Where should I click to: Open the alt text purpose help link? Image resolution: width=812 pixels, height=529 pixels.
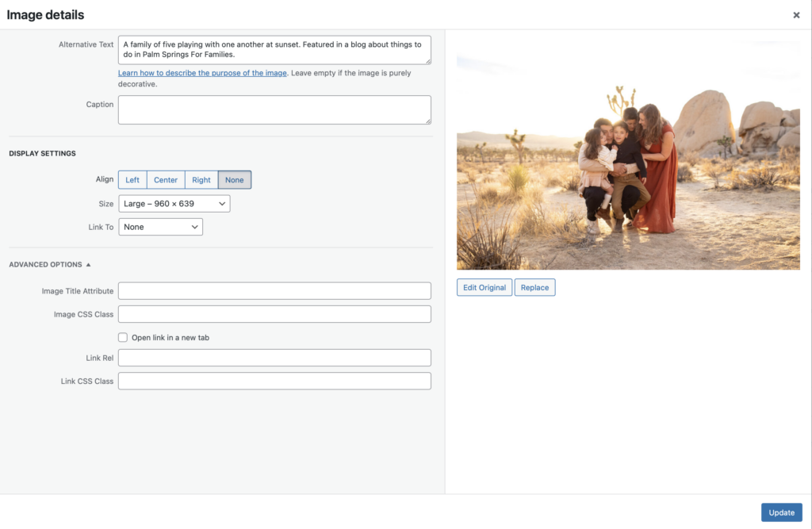point(202,73)
